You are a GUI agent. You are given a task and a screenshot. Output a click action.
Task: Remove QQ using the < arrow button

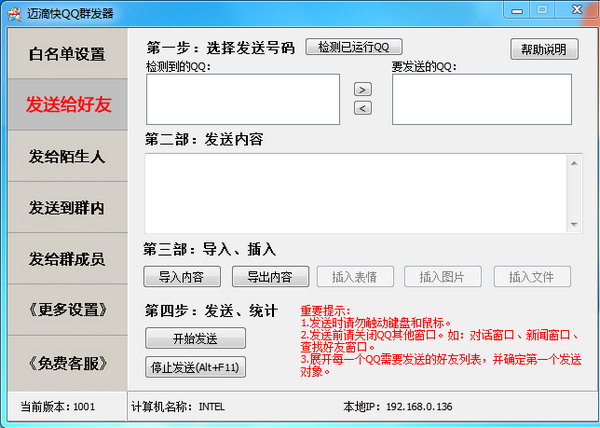[362, 108]
